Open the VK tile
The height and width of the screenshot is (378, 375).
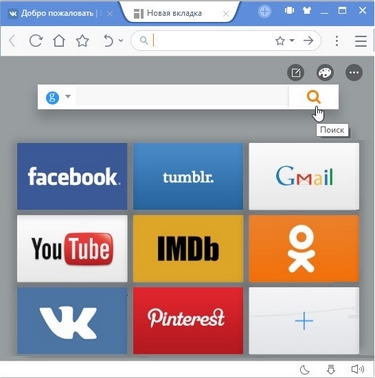pyautogui.click(x=72, y=321)
